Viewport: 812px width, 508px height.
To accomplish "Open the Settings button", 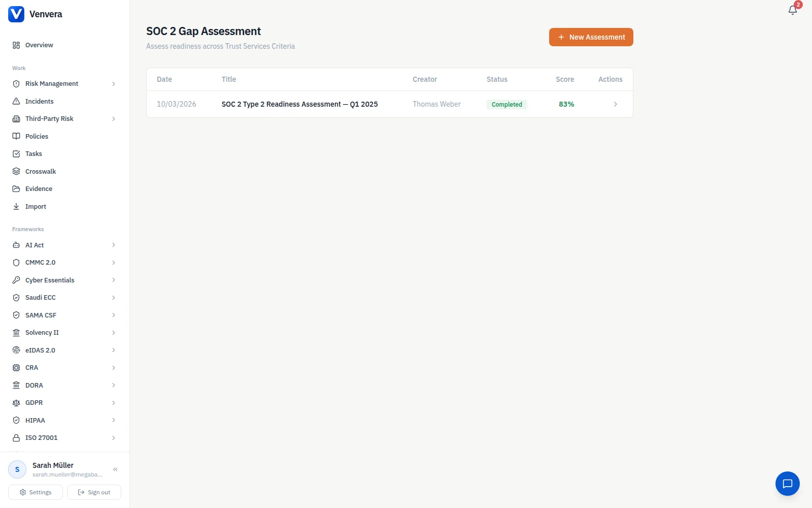I will point(36,492).
